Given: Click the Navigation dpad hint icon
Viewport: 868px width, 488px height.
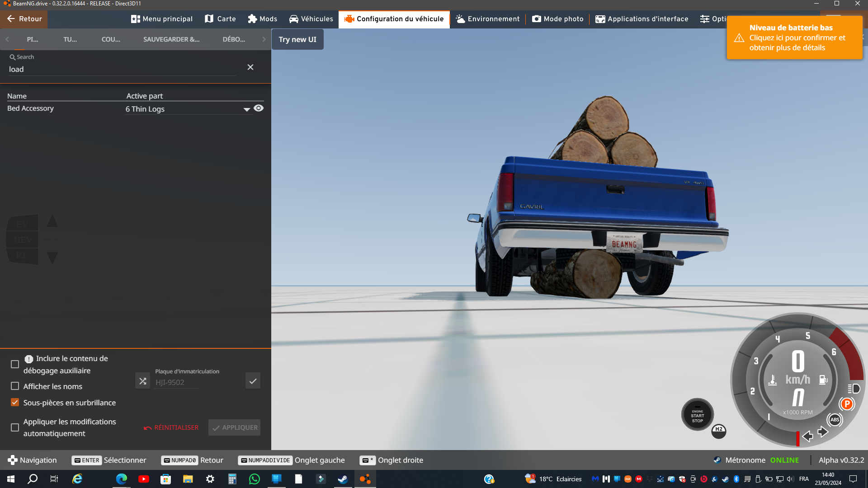Looking at the screenshot, I should tap(13, 460).
